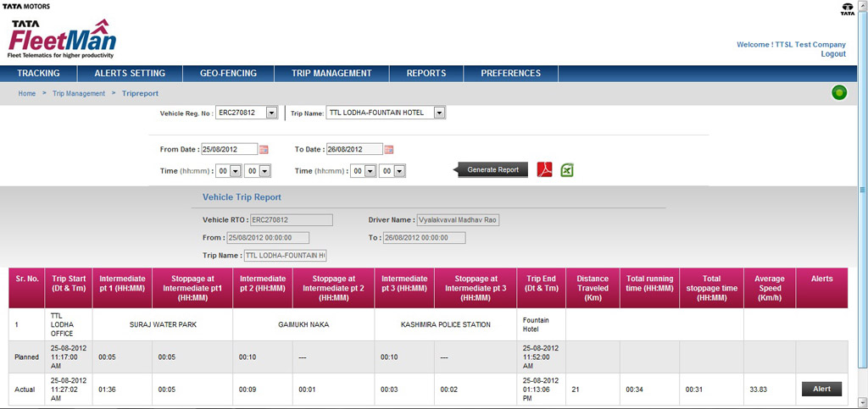Click the Tata FleetMan logo

pyautogui.click(x=62, y=39)
